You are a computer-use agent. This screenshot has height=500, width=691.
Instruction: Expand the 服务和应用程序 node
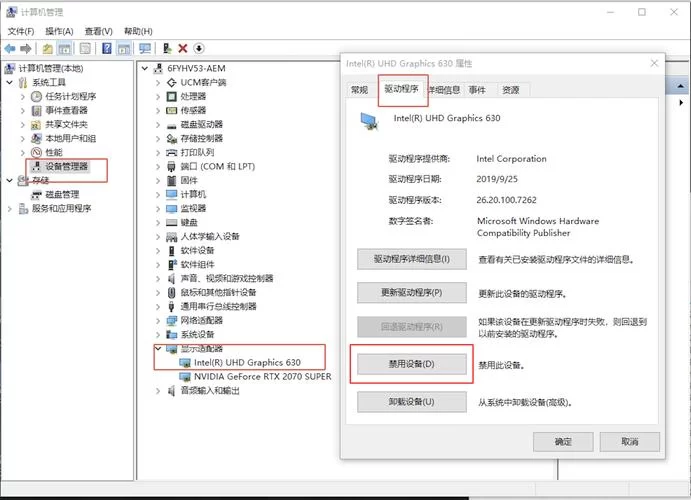coord(10,208)
